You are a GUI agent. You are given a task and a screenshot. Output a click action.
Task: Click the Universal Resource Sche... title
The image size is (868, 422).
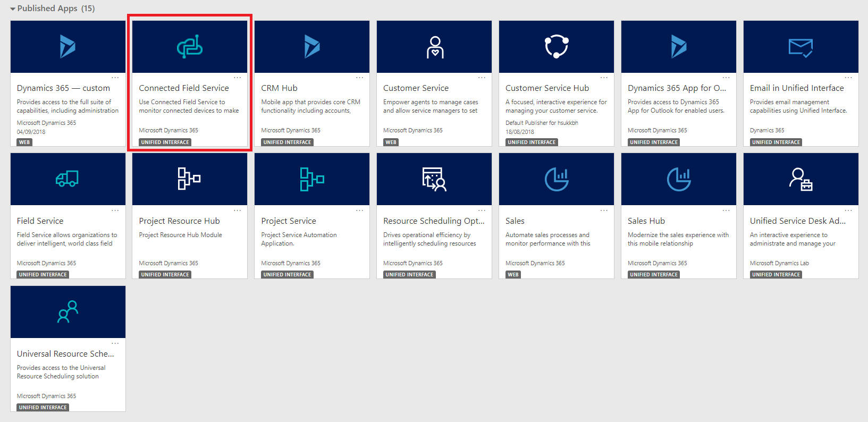pyautogui.click(x=65, y=354)
